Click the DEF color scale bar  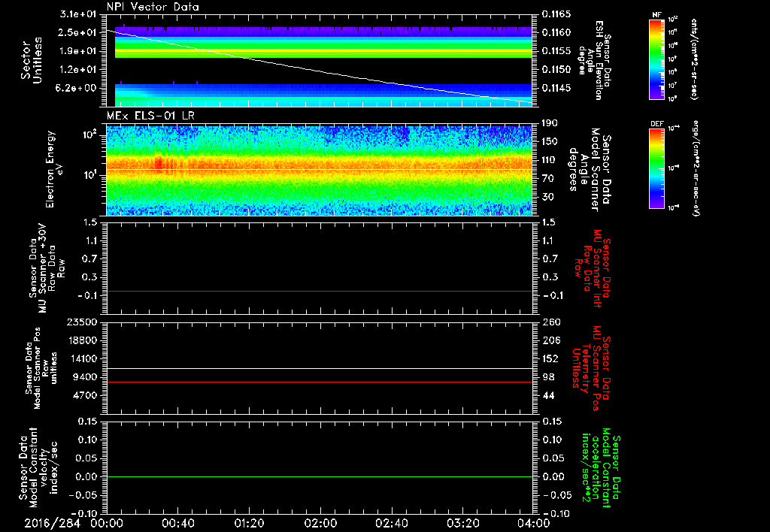coord(655,169)
